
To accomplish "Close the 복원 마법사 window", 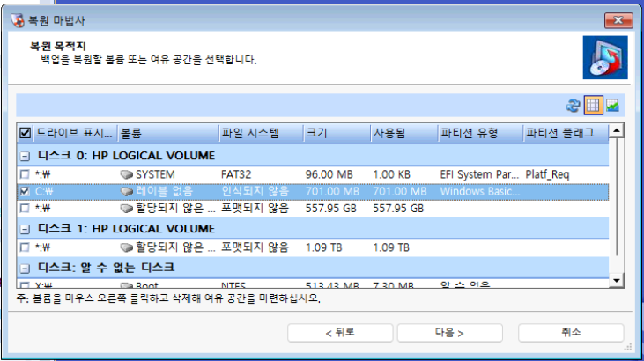I will coord(618,20).
